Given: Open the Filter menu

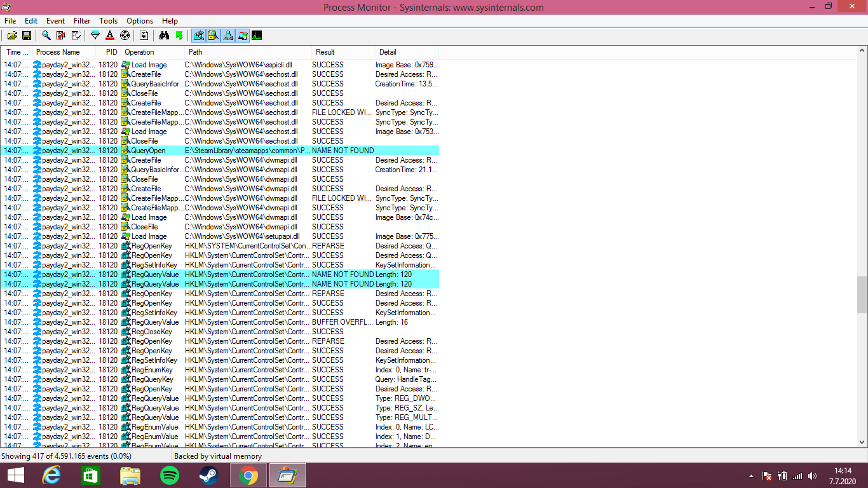Looking at the screenshot, I should [82, 21].
